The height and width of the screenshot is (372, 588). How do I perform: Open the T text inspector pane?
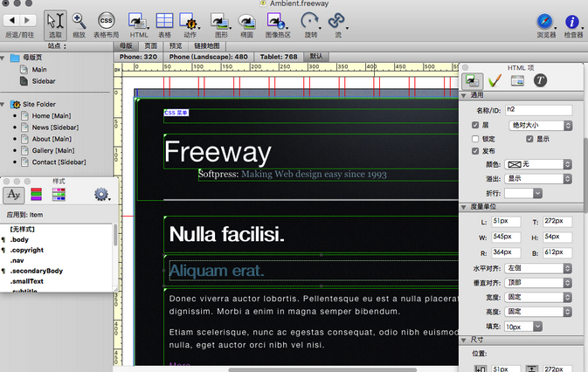point(540,80)
